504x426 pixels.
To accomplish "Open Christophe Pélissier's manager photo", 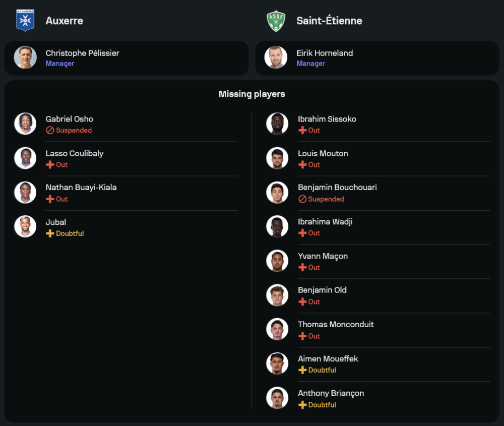I will click(25, 57).
